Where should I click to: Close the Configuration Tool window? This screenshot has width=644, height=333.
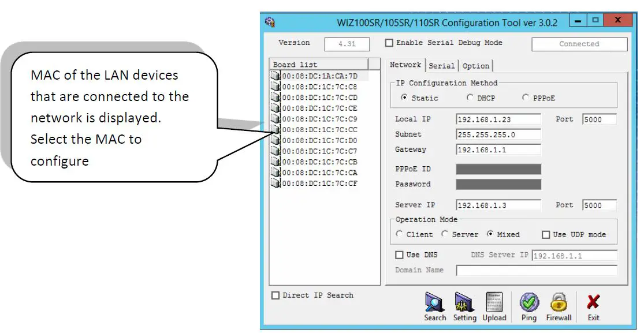click(617, 21)
